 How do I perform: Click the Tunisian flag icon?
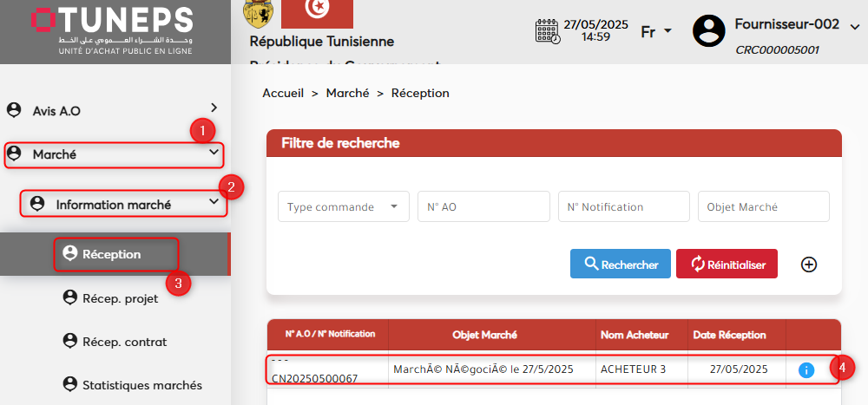pos(317,13)
